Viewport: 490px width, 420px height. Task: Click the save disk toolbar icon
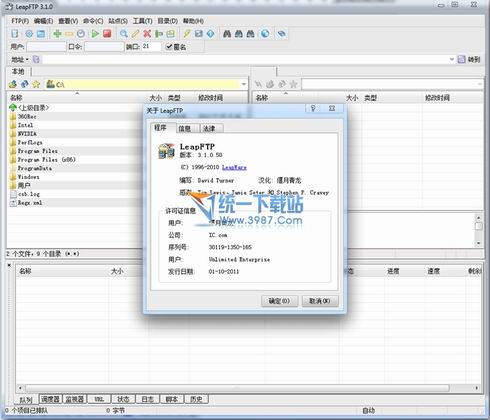tap(199, 34)
